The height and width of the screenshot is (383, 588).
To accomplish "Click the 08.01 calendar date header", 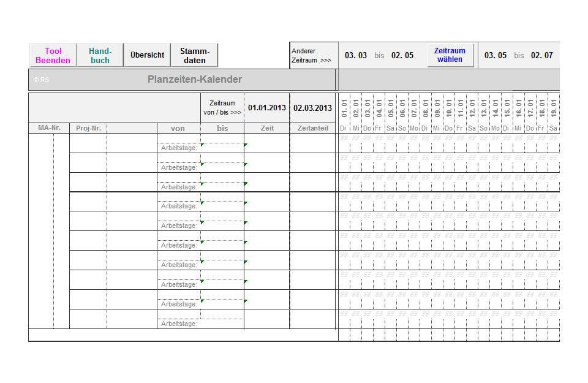I will pos(426,108).
